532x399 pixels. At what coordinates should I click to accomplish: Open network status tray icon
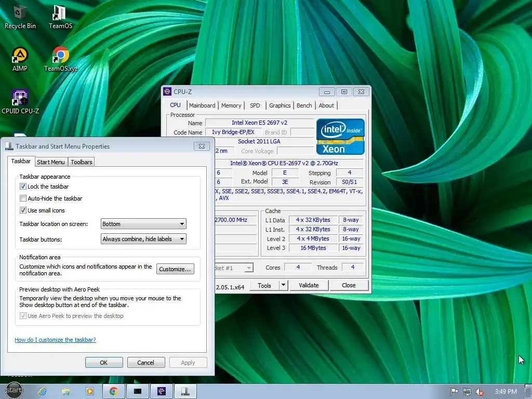point(467,392)
